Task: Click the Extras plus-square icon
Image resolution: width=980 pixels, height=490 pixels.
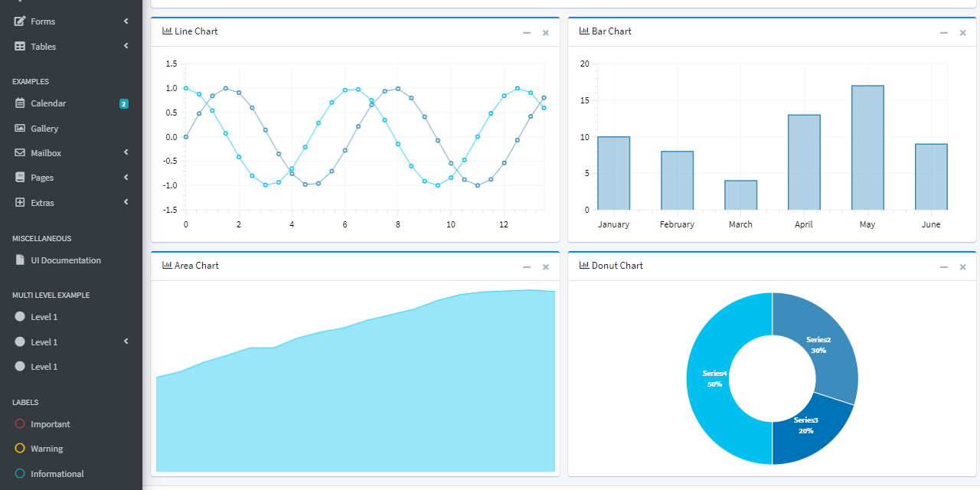Action: point(20,202)
